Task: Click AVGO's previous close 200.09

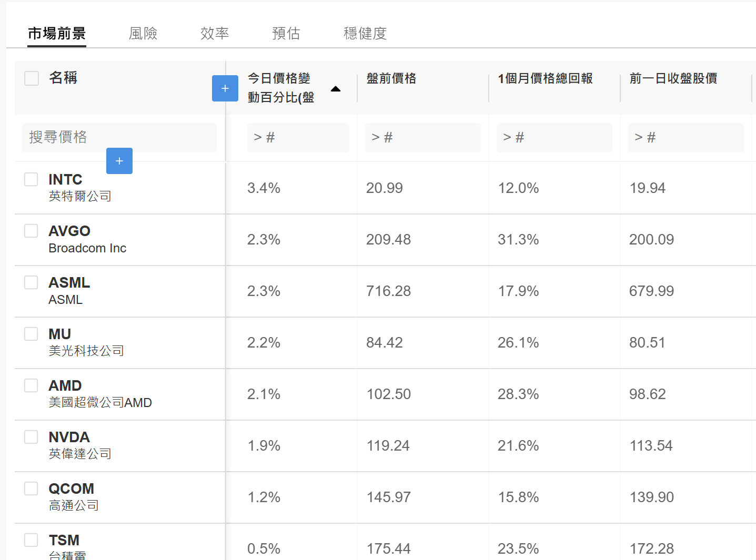Action: pos(651,239)
